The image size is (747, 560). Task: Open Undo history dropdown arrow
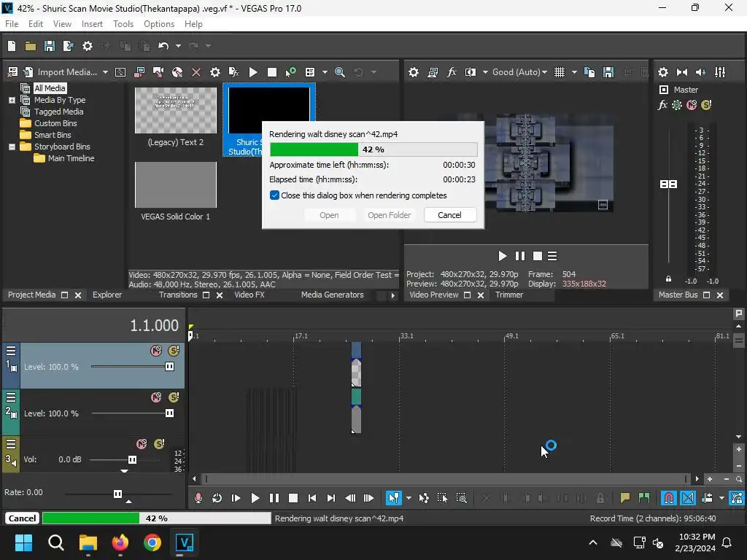178,46
